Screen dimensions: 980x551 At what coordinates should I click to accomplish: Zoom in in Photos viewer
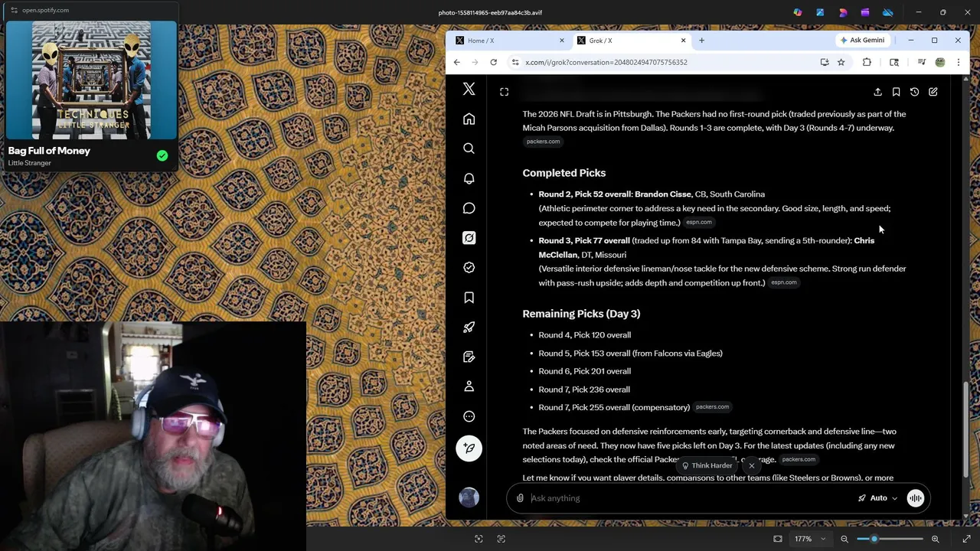[935, 539]
